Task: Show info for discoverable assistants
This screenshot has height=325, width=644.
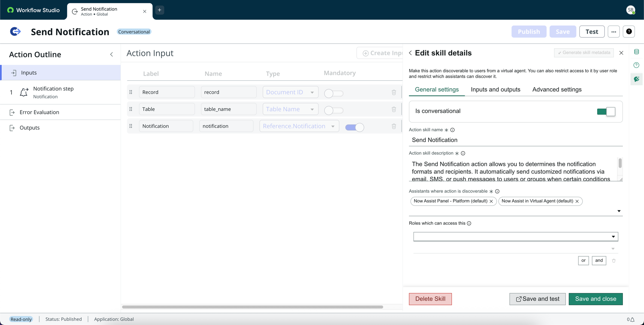Action: coord(497,192)
